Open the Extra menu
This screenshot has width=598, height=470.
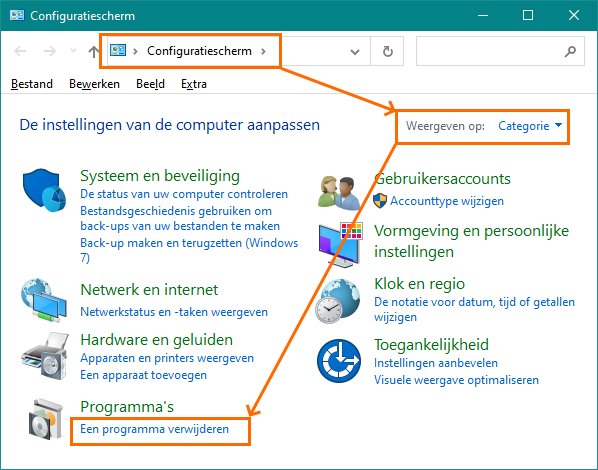(x=194, y=84)
